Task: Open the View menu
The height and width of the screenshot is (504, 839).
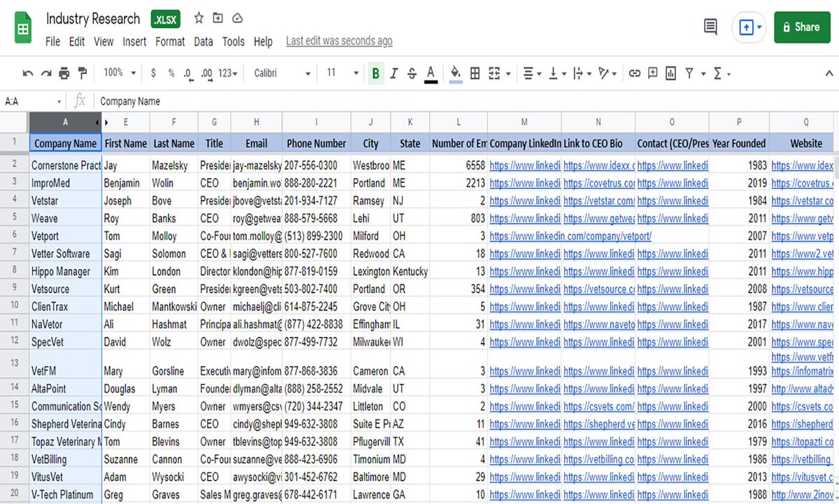Action: point(103,42)
